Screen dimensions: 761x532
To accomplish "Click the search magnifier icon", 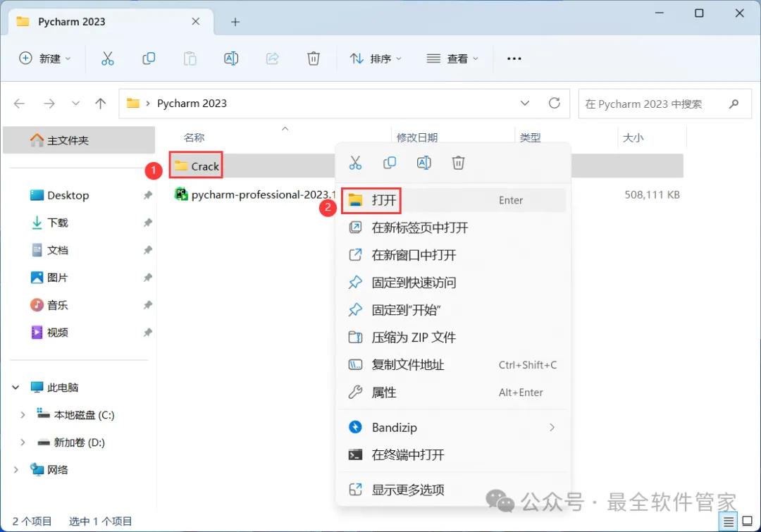I will click(x=734, y=104).
